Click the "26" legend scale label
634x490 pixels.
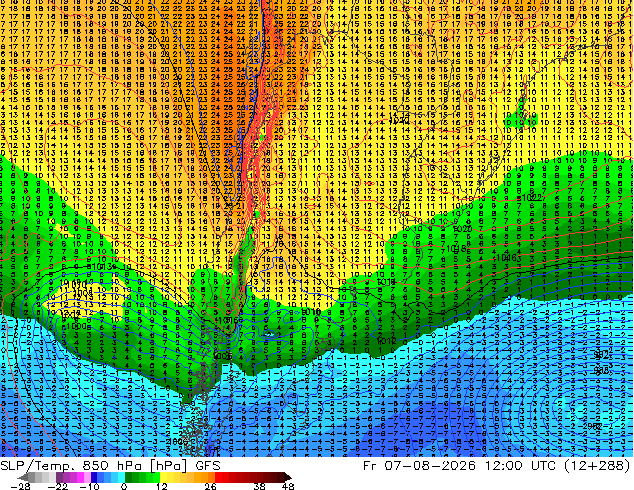pyautogui.click(x=210, y=486)
